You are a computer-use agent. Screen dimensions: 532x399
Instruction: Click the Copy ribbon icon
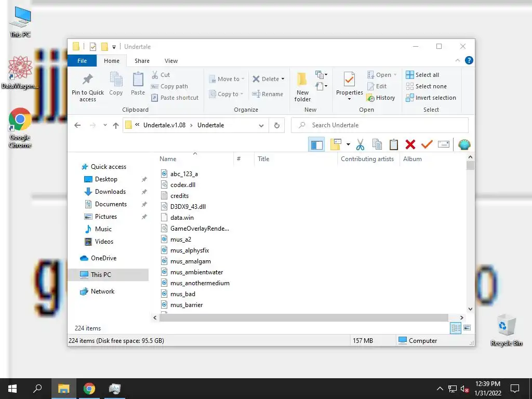[x=116, y=79]
